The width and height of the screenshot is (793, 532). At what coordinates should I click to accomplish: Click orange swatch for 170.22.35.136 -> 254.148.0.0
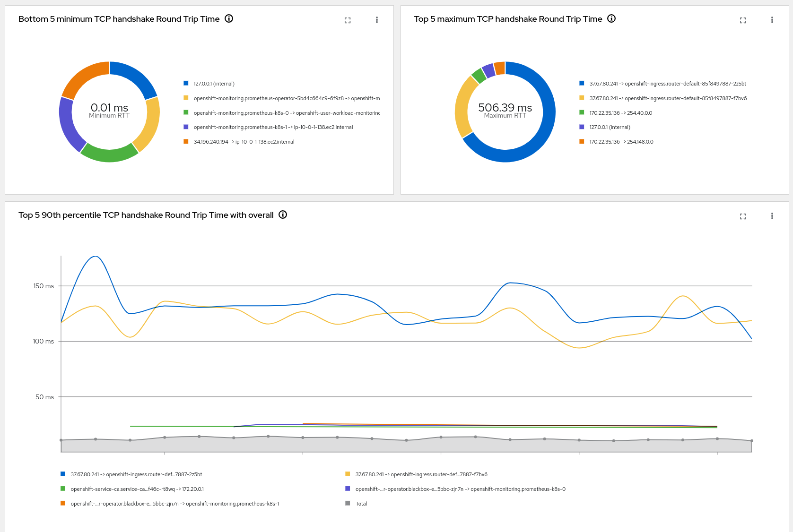[x=582, y=141]
